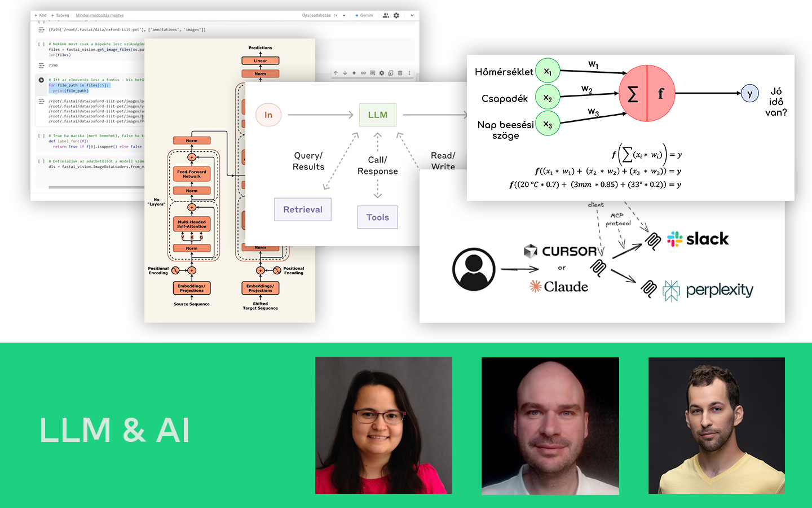Open share people icon in notebook header

386,15
